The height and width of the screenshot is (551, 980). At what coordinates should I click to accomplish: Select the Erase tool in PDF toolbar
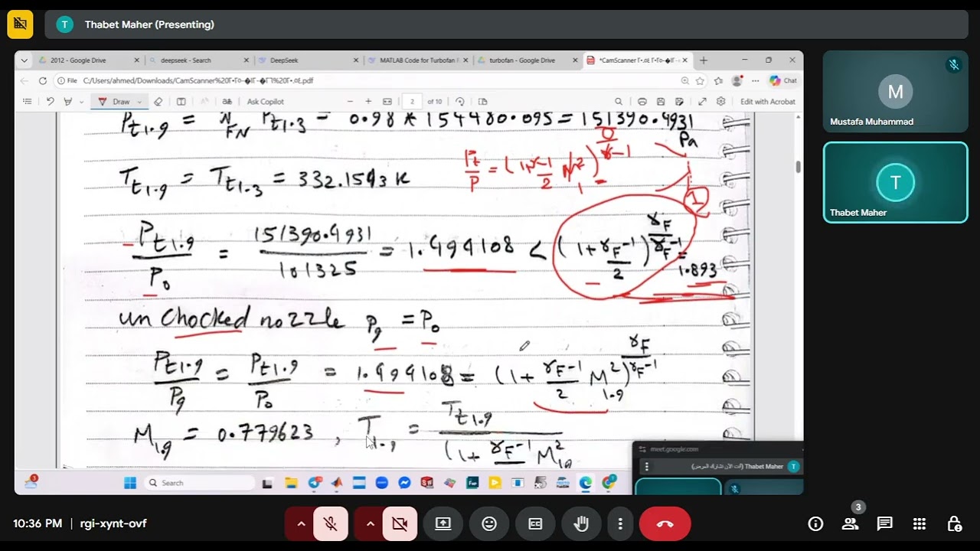tap(158, 101)
